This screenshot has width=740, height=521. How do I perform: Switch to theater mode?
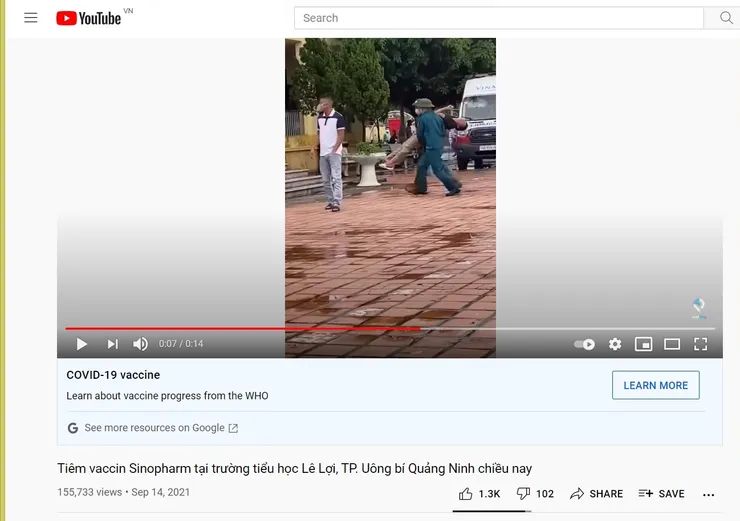[x=672, y=344]
